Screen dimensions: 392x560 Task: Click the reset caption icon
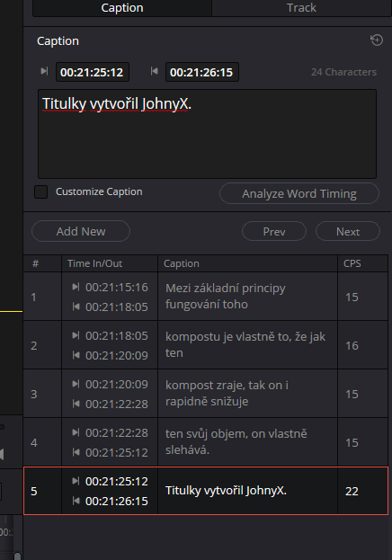pyautogui.click(x=377, y=40)
